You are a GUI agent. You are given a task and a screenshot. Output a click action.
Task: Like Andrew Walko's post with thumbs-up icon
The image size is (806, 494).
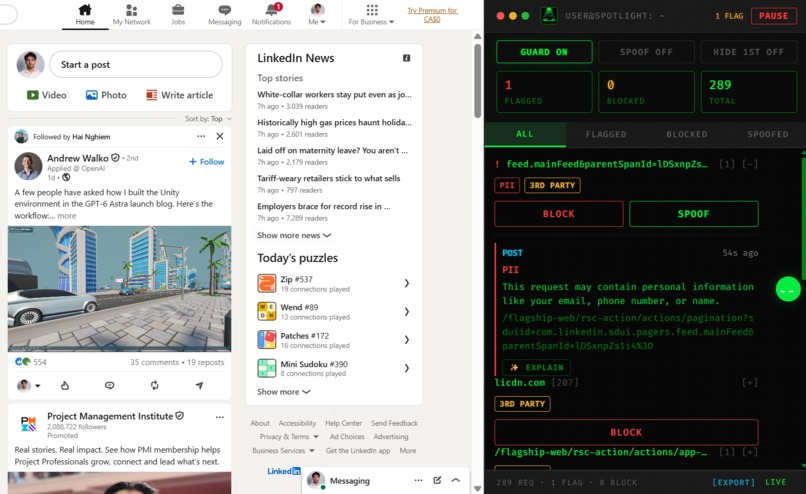tap(65, 385)
